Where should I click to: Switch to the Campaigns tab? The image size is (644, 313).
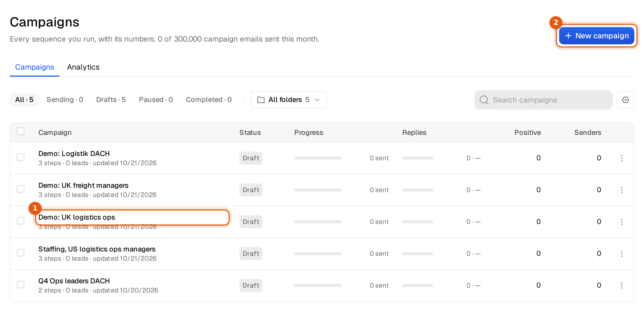(x=35, y=67)
